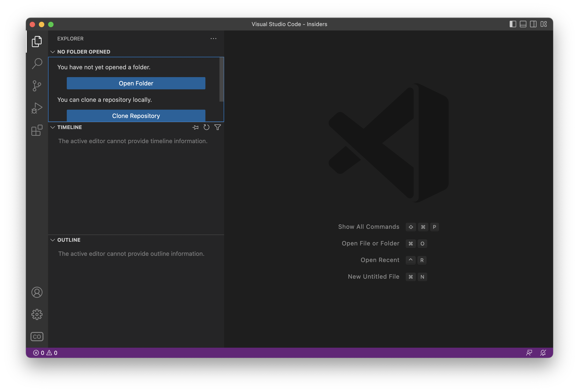Open the Manage settings gear

37,314
